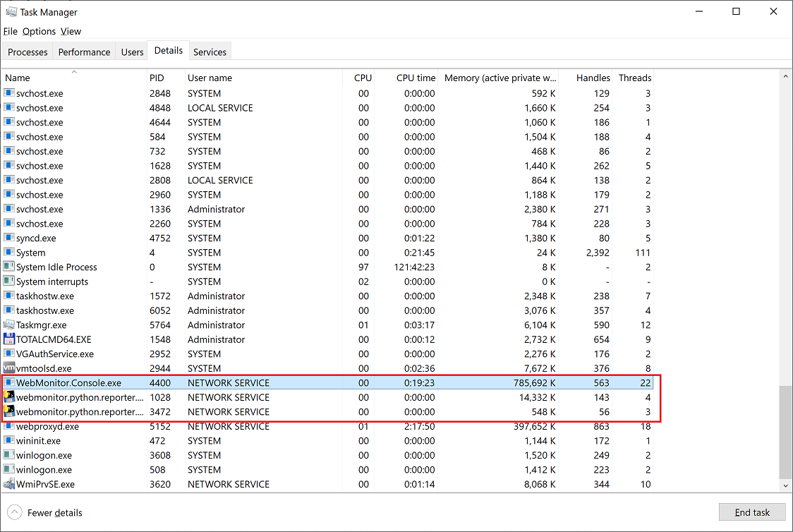The image size is (793, 532).
Task: Open the View menu
Action: coord(71,31)
